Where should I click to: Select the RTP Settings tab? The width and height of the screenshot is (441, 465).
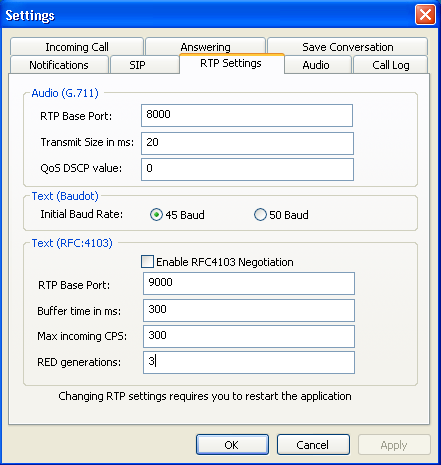coord(231,63)
